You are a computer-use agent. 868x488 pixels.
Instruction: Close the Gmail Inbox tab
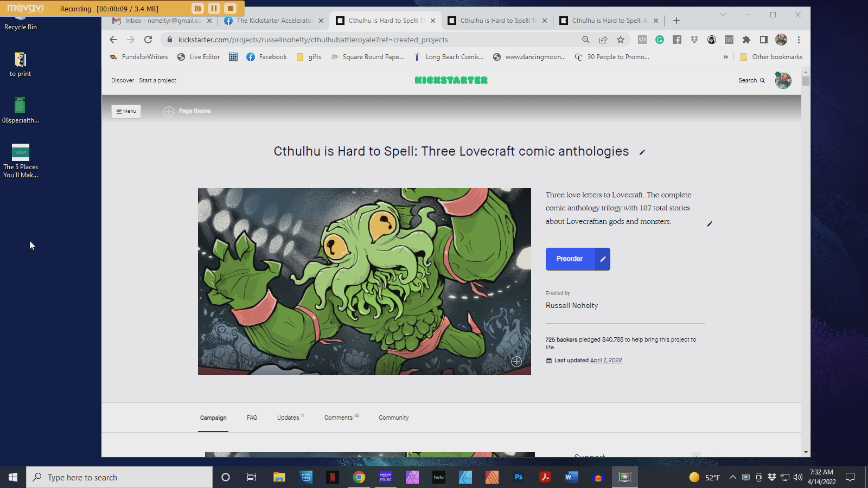pos(209,21)
